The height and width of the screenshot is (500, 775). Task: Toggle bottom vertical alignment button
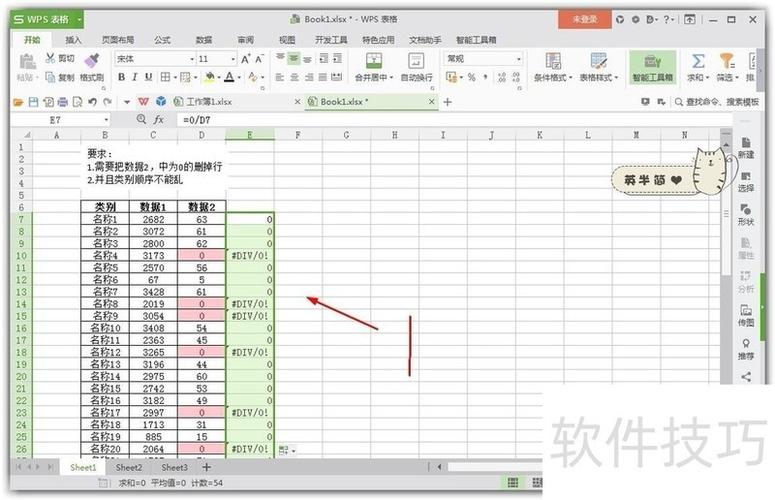[307, 59]
